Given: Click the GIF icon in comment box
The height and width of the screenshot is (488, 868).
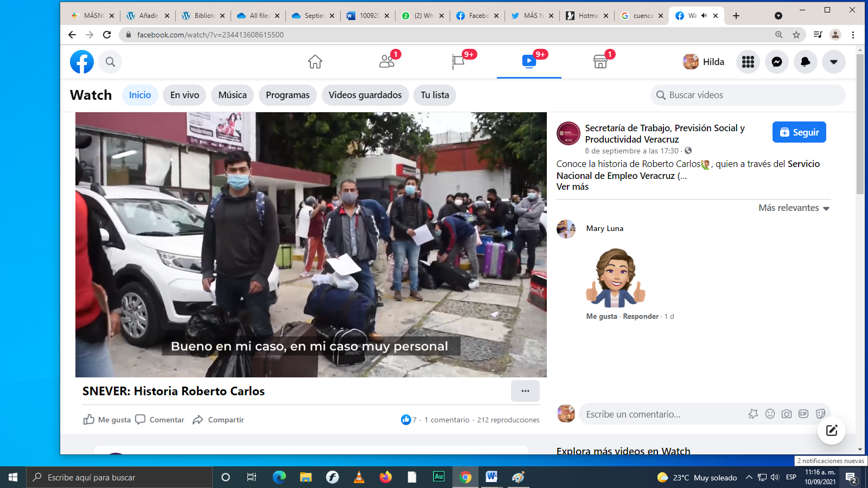Looking at the screenshot, I should tap(803, 414).
